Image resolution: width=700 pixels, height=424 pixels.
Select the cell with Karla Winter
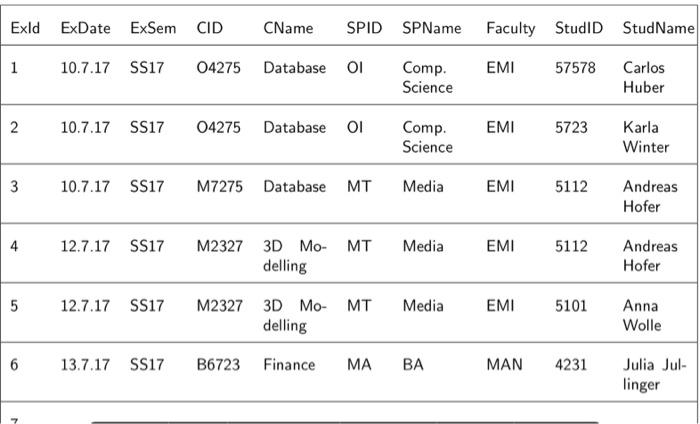point(646,137)
